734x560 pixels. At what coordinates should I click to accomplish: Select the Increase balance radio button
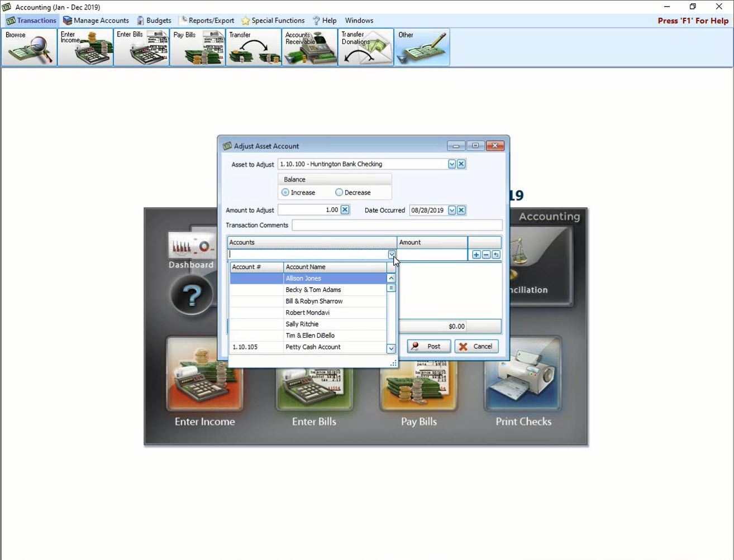click(x=285, y=192)
